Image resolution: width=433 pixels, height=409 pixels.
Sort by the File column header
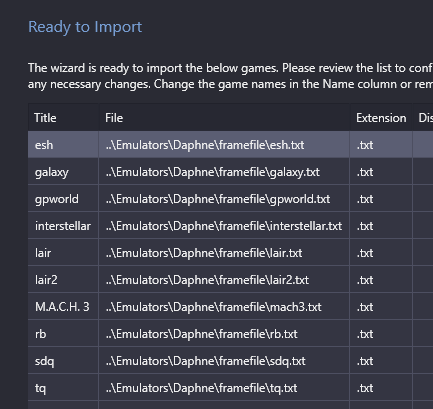(224, 117)
